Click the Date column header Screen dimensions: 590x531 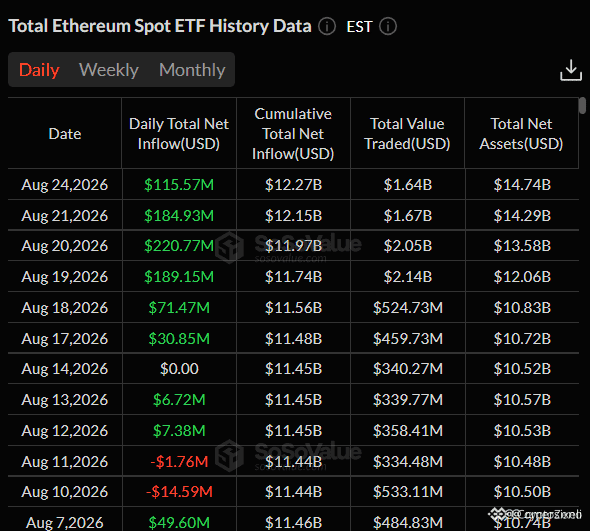pyautogui.click(x=65, y=134)
